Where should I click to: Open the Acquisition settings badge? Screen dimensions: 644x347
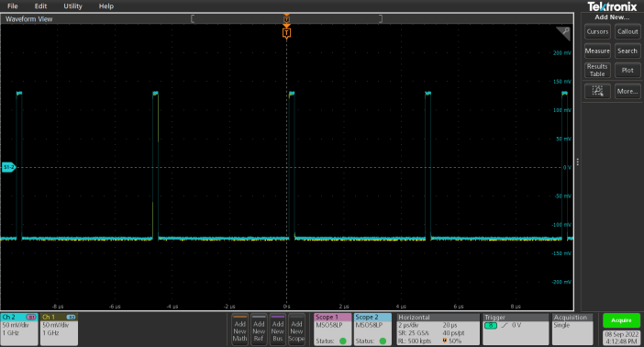tap(572, 329)
